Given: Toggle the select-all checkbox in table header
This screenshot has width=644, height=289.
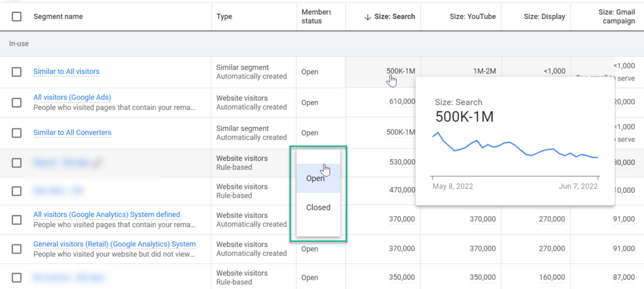Looking at the screenshot, I should click(16, 17).
